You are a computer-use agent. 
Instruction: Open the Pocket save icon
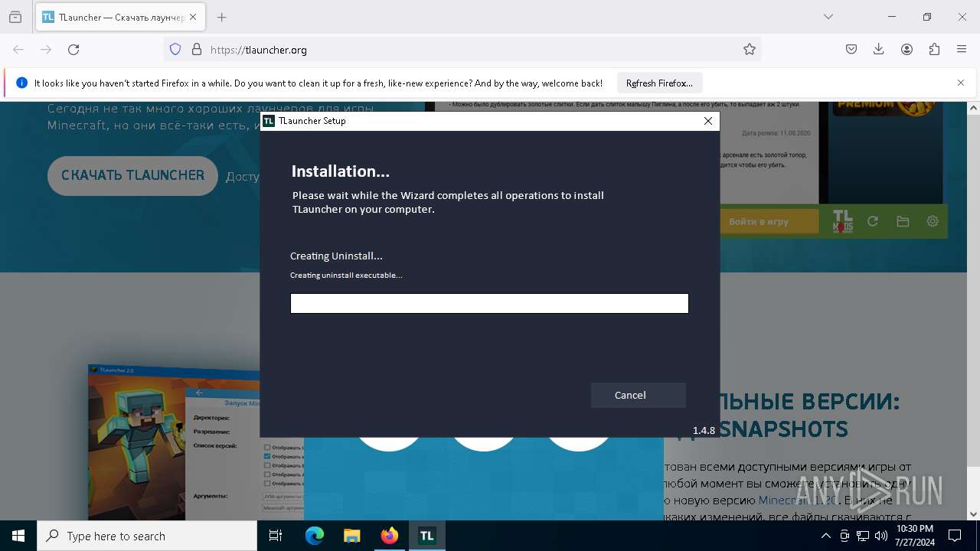[x=851, y=50]
